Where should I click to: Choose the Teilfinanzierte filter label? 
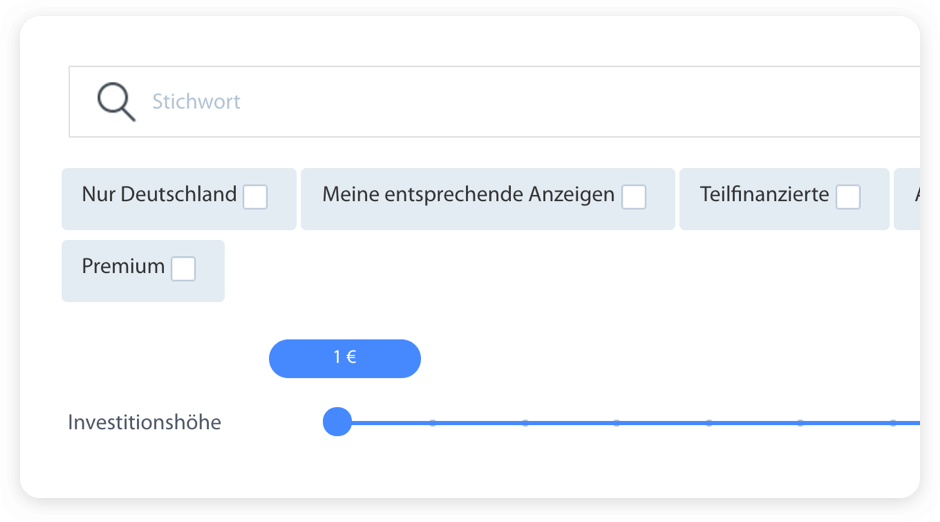pyautogui.click(x=764, y=194)
